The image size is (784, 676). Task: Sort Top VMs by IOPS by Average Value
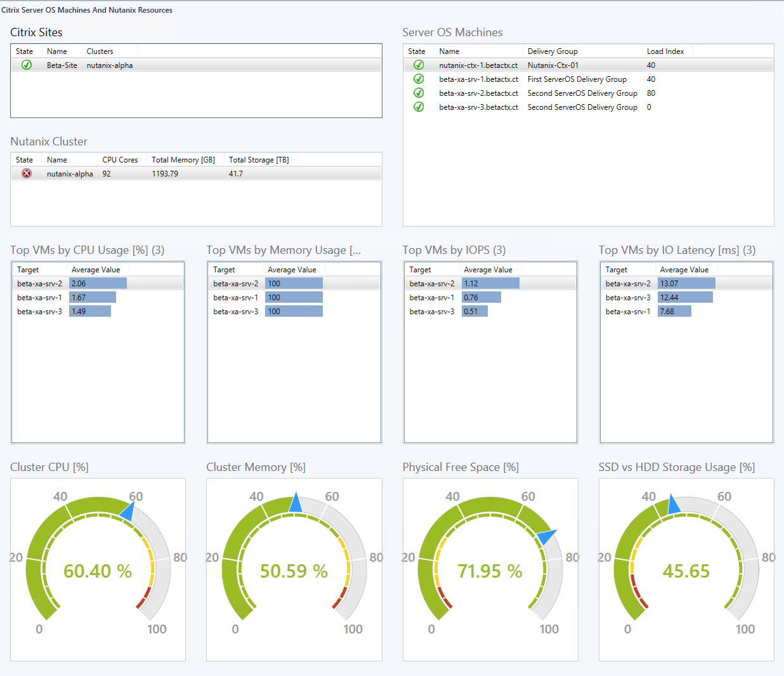pyautogui.click(x=488, y=270)
